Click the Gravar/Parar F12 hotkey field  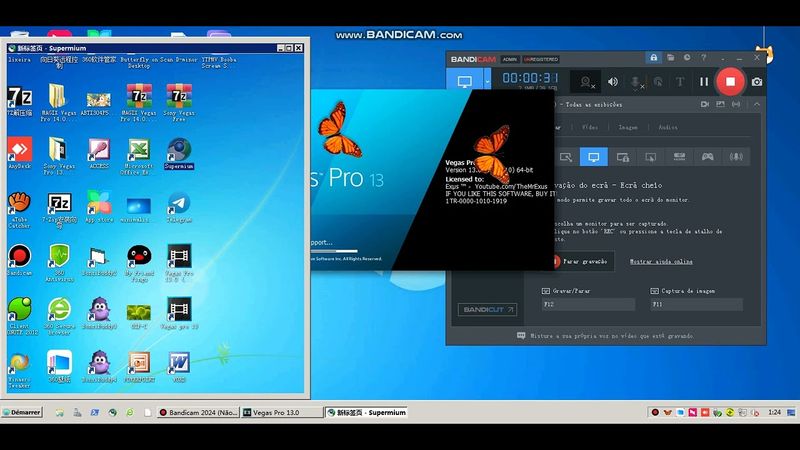[589, 304]
